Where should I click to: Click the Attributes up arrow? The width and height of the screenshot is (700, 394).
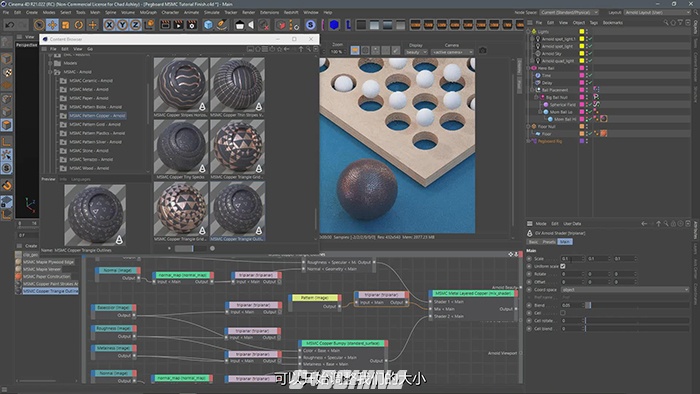tap(658, 224)
